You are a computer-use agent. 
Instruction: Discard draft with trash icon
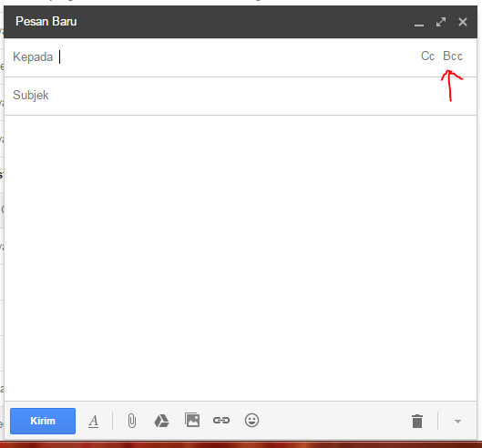tap(417, 421)
